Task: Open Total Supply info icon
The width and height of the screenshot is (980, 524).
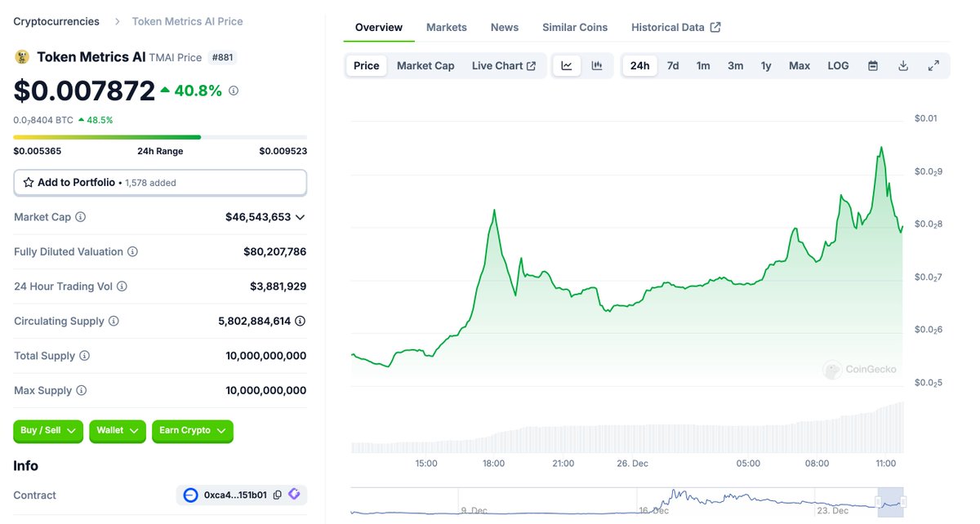Action: pyautogui.click(x=84, y=356)
